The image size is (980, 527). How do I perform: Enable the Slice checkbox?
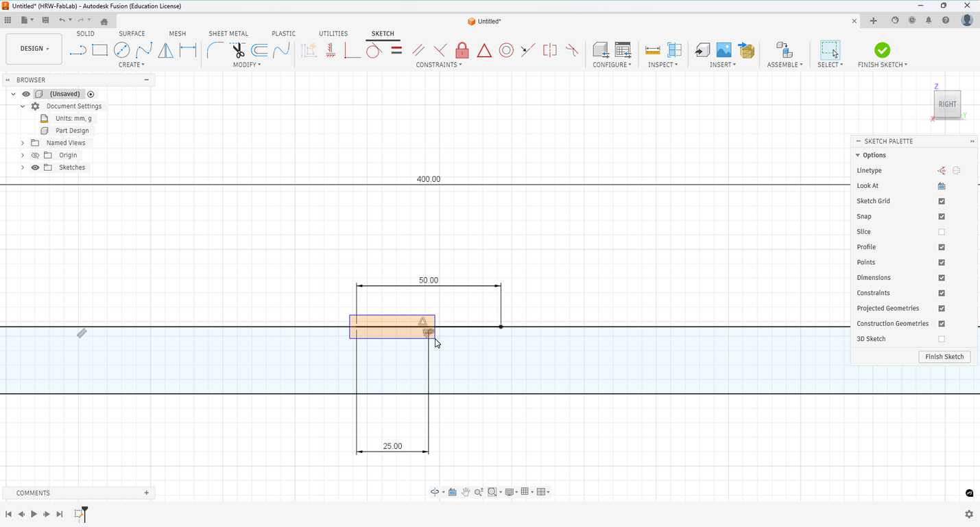pos(942,232)
